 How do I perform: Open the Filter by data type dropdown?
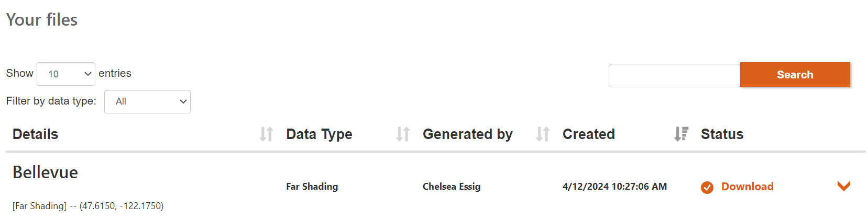tap(147, 101)
